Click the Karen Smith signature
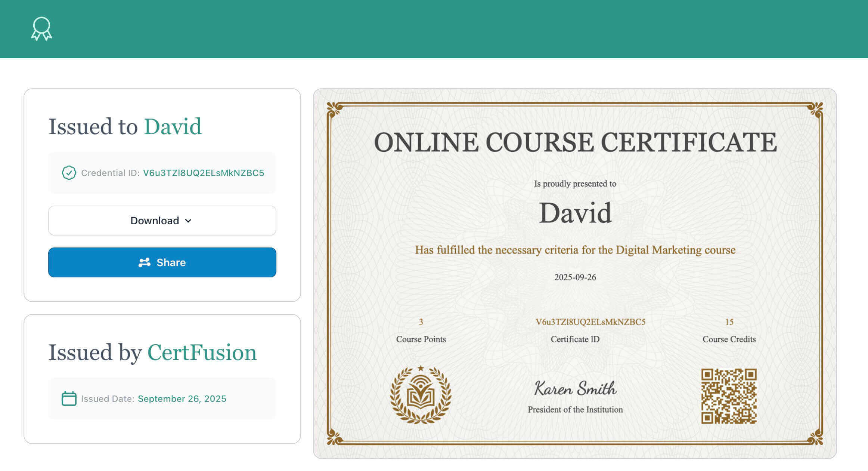This screenshot has height=471, width=868. pos(575,389)
